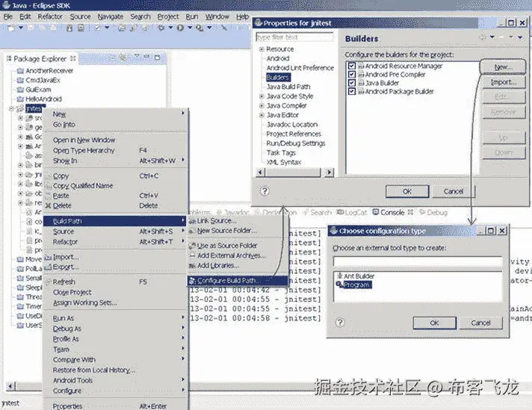532x410 pixels.
Task: Select Run/Debug Settings in properties tree
Action: coord(296,143)
